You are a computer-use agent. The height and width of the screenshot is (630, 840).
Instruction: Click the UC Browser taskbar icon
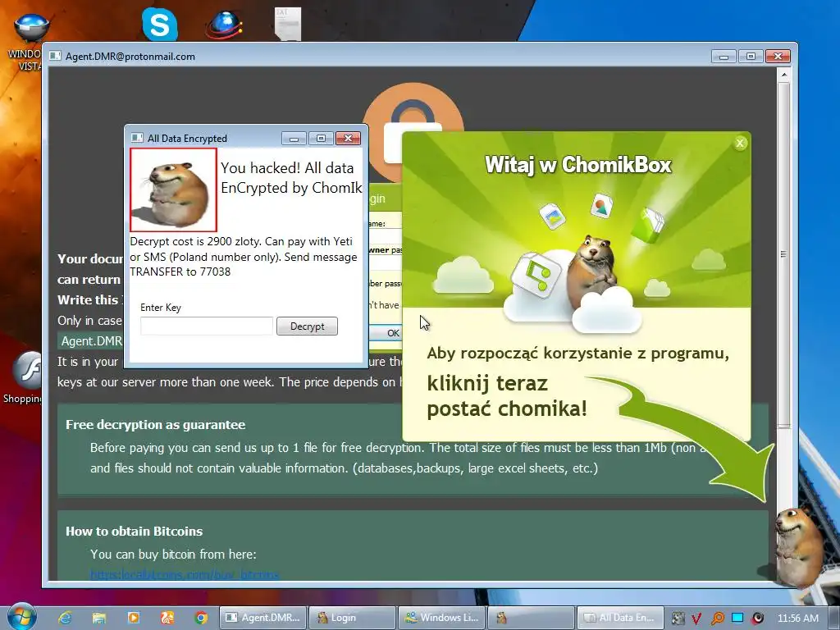click(x=167, y=618)
